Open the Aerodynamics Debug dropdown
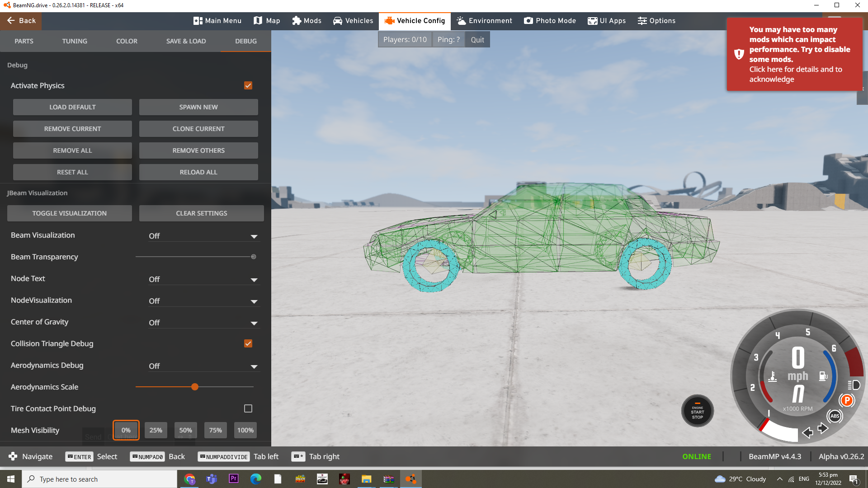Screen dimensions: 868x488 (203, 366)
